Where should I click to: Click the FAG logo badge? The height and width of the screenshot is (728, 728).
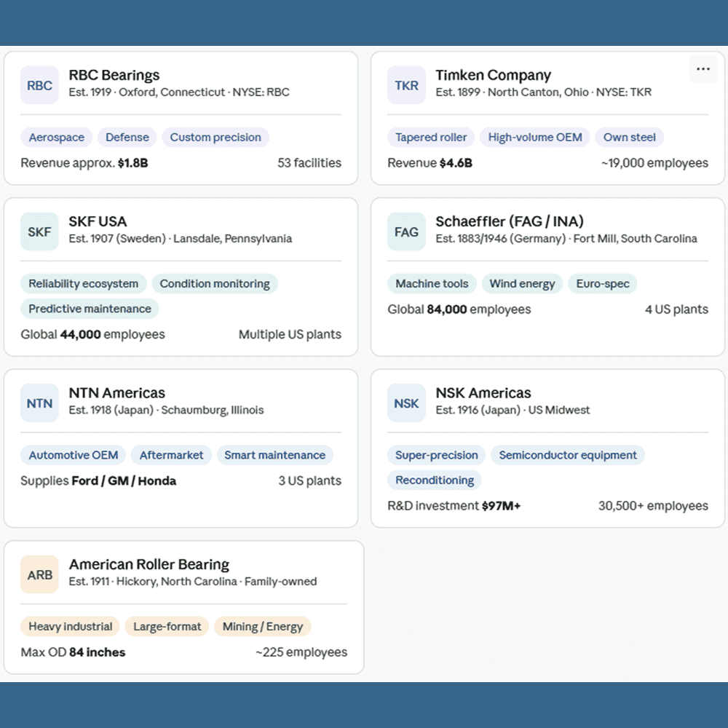pos(406,232)
